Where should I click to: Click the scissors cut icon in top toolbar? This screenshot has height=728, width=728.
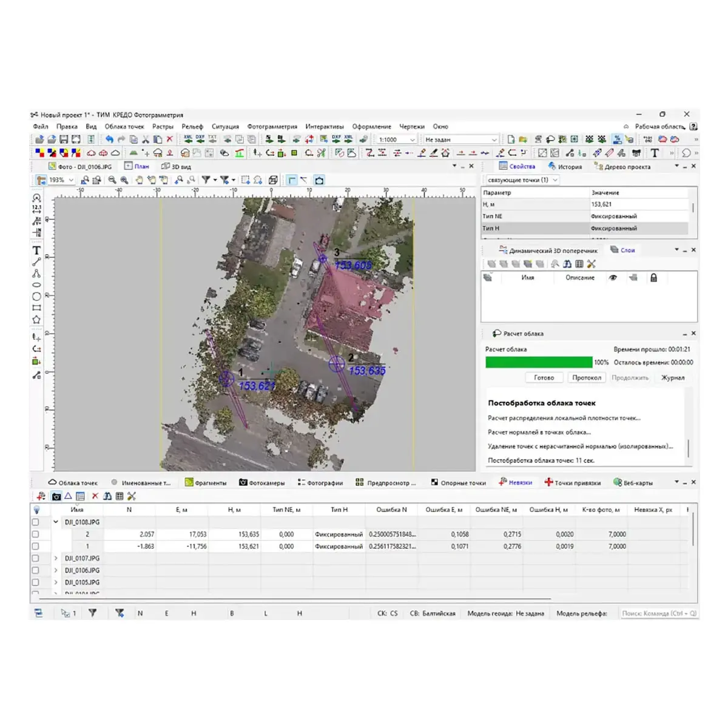click(x=146, y=140)
